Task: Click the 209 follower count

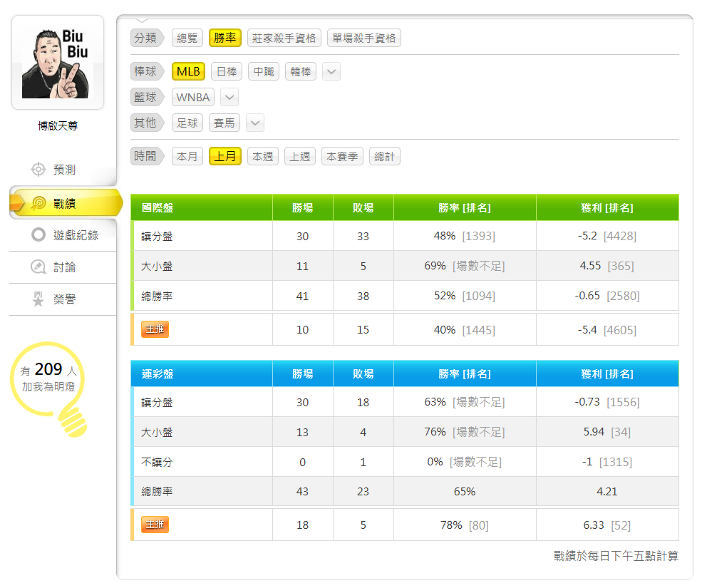Action: 48,369
